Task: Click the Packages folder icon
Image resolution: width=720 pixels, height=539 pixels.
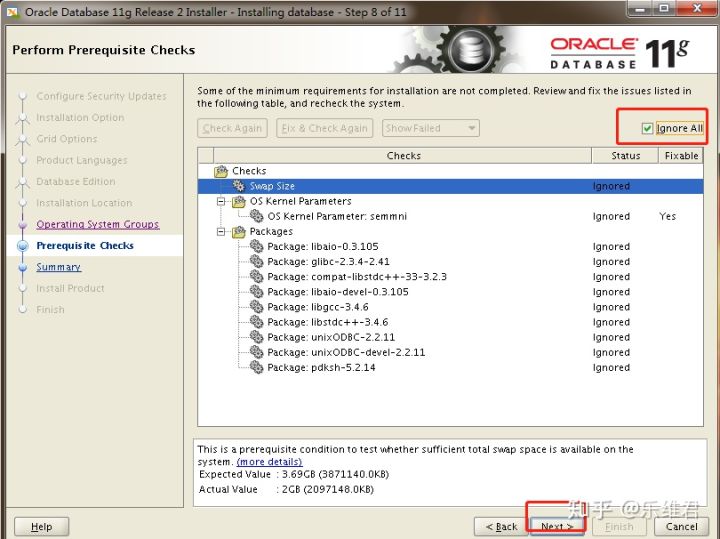Action: (x=239, y=232)
